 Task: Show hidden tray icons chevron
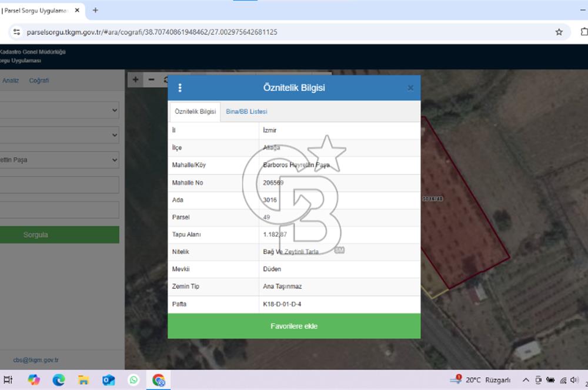pos(526,380)
